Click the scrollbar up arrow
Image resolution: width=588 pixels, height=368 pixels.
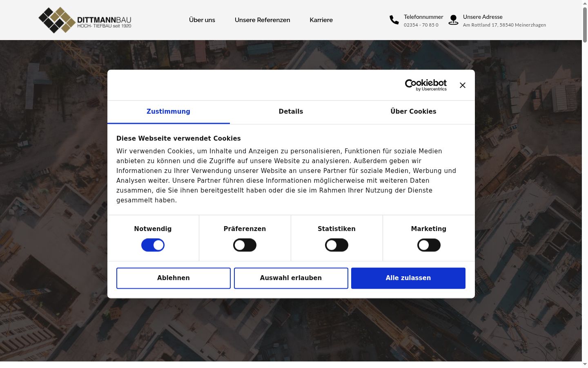tap(585, 3)
